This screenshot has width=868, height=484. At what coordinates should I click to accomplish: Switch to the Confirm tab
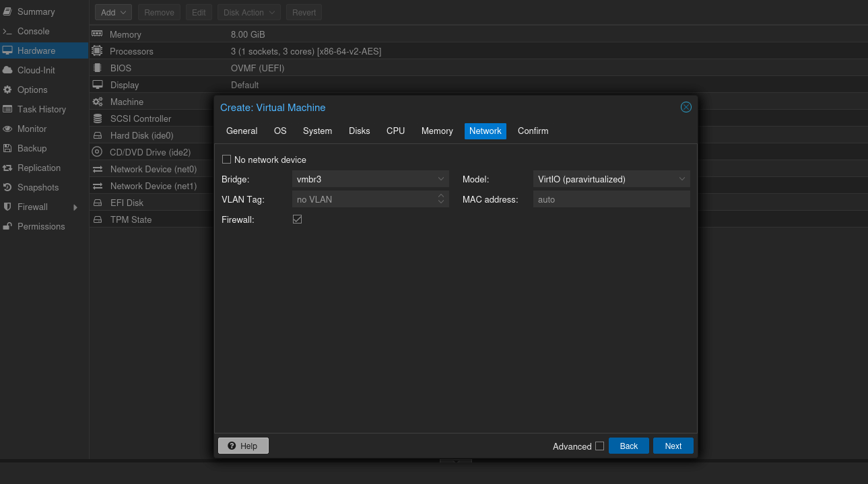533,131
